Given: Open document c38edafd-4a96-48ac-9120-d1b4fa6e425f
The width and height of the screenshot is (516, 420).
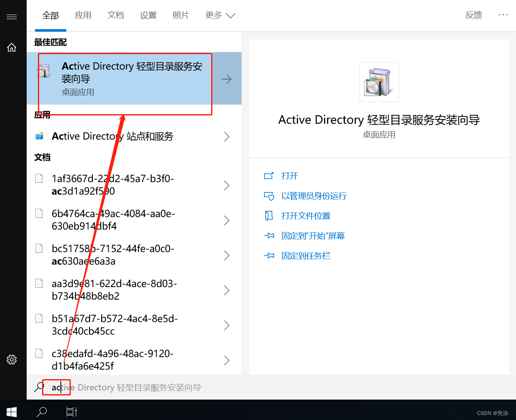Looking at the screenshot, I should coord(134,360).
